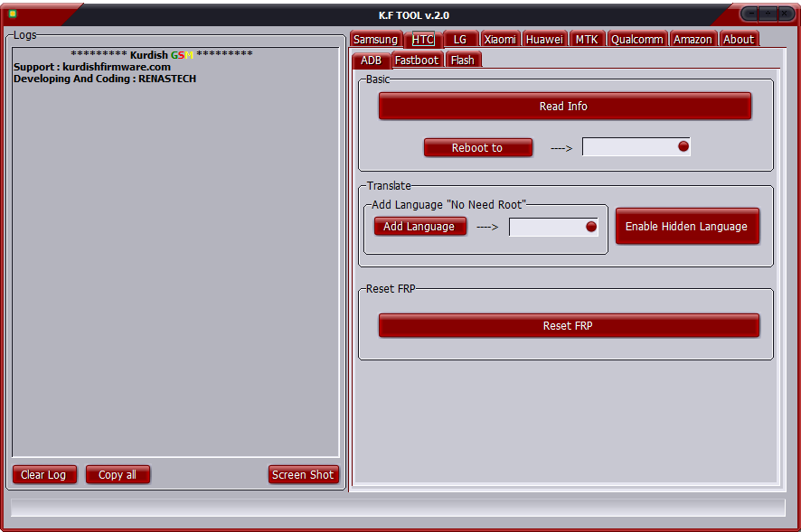This screenshot has width=801, height=532.
Task: Show the About tab
Action: point(738,40)
